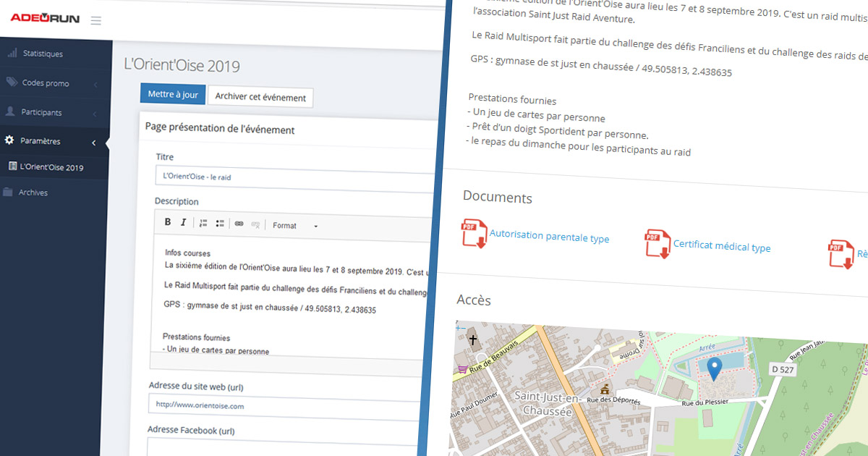Click the Accès section heading

(x=474, y=300)
